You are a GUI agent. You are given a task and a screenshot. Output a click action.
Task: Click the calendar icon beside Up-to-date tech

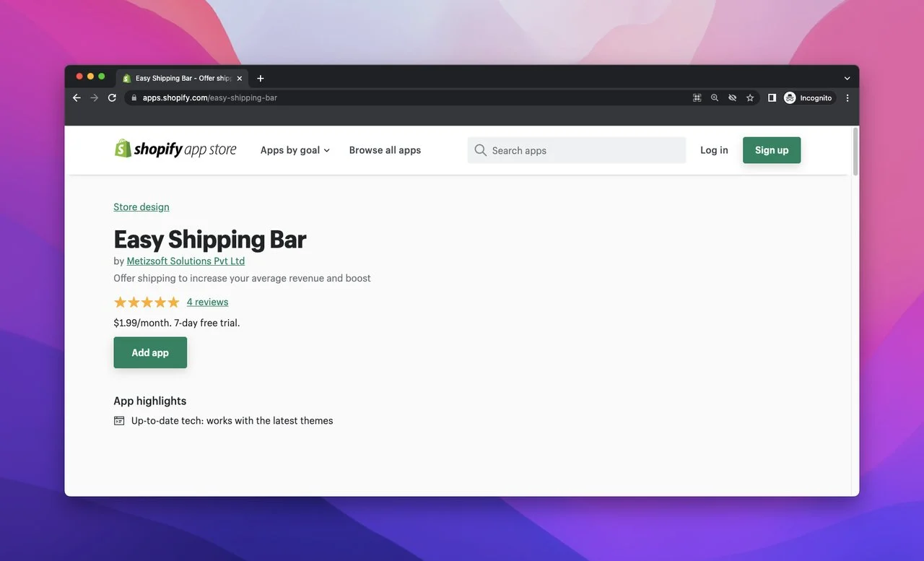pos(119,420)
